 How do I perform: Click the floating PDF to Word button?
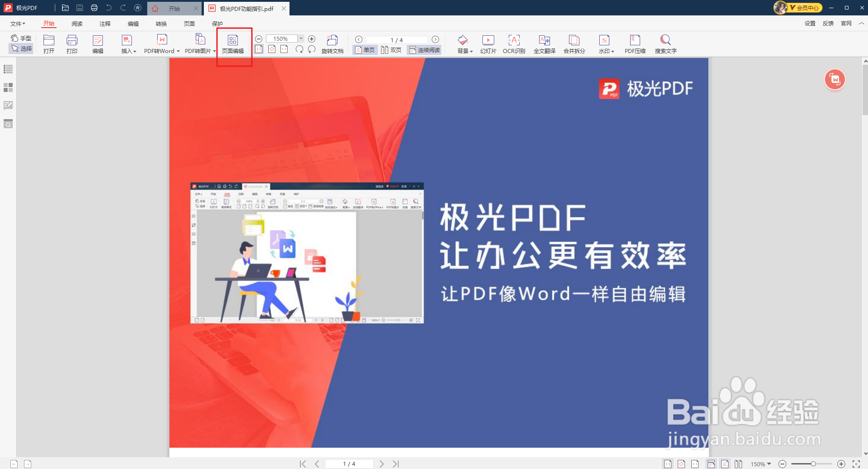(835, 80)
